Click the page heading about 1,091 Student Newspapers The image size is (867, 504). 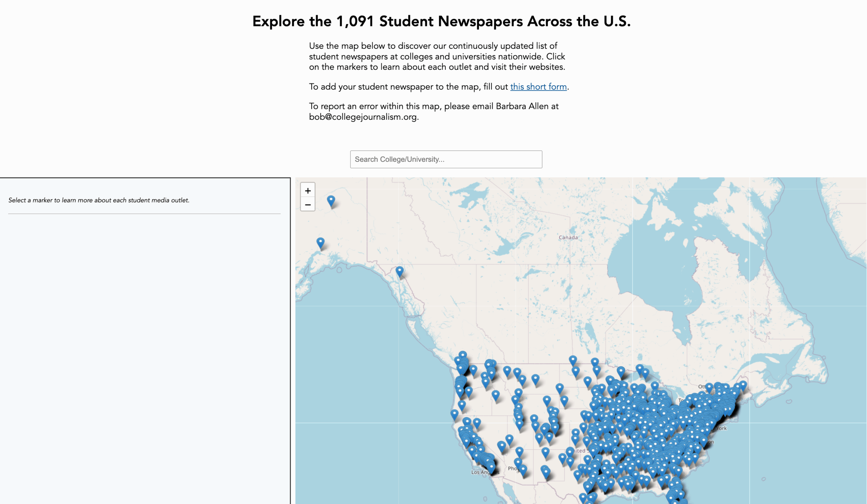[441, 21]
